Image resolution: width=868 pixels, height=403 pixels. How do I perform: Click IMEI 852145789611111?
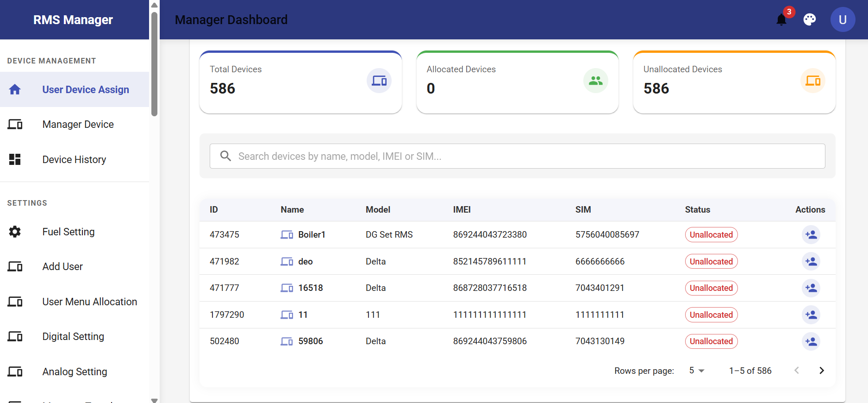(x=490, y=262)
